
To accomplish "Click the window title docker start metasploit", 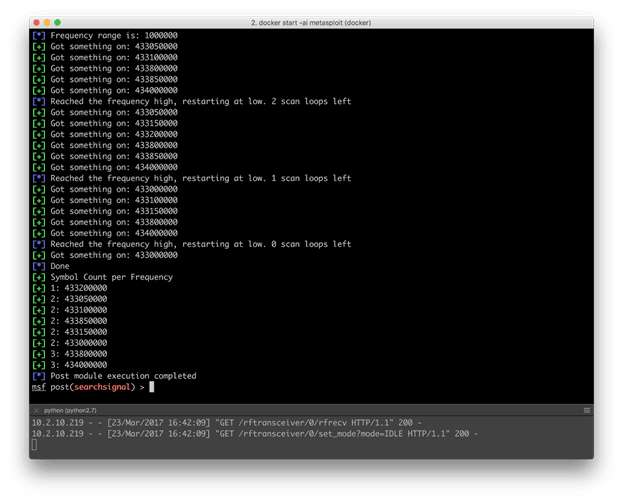I will pyautogui.click(x=311, y=21).
